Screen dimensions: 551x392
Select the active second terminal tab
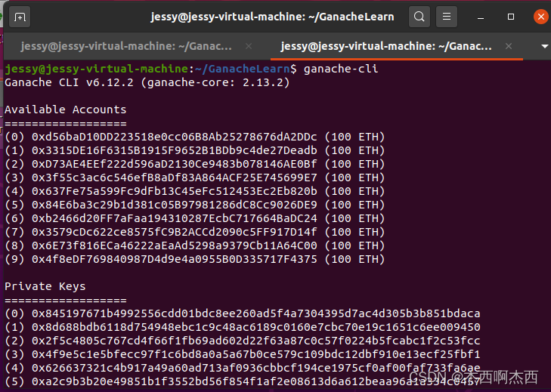[386, 46]
